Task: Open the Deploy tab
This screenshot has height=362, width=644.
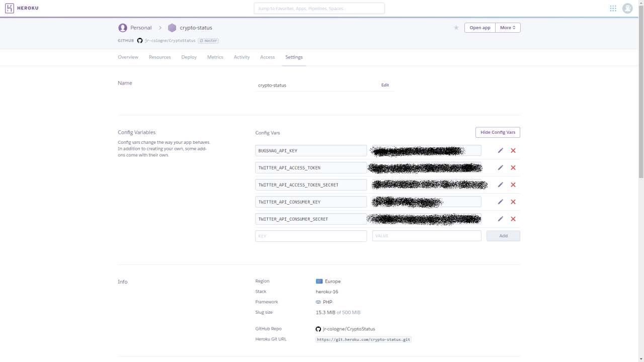Action: [189, 57]
